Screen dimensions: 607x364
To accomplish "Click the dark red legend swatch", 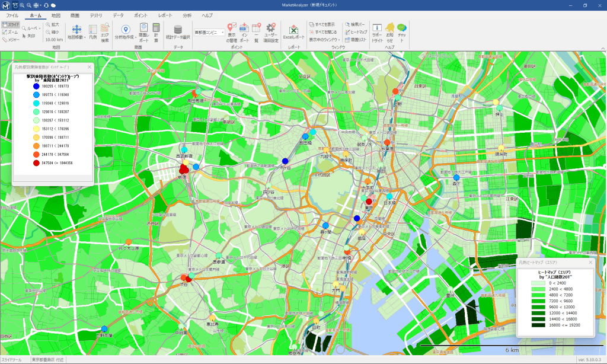I will click(36, 162).
